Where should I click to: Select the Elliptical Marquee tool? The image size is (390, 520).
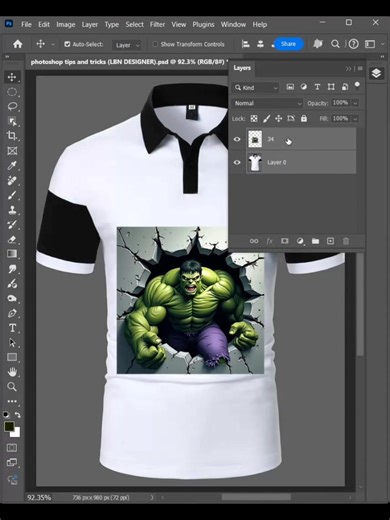click(x=12, y=92)
